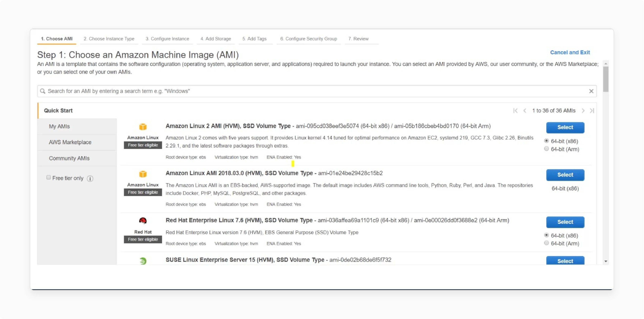This screenshot has width=644, height=319.
Task: Select the Amazon Linux 2 AMI
Action: pos(565,127)
